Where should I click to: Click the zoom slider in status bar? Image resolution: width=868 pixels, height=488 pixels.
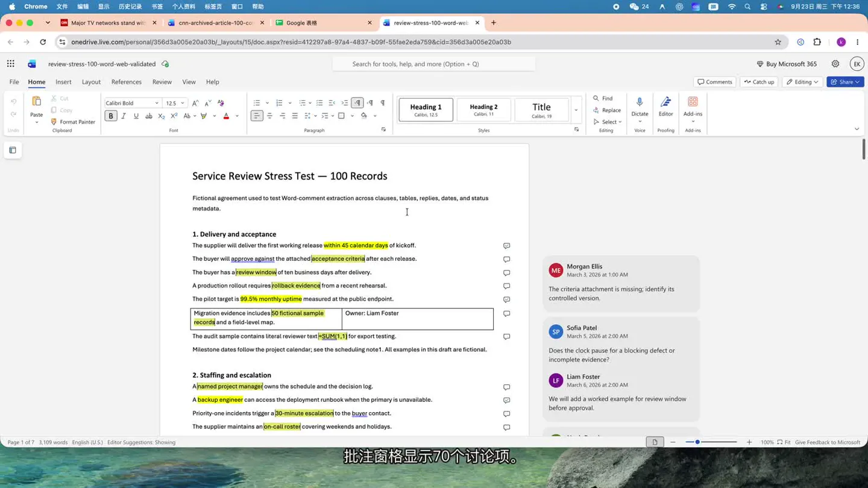coord(711,442)
